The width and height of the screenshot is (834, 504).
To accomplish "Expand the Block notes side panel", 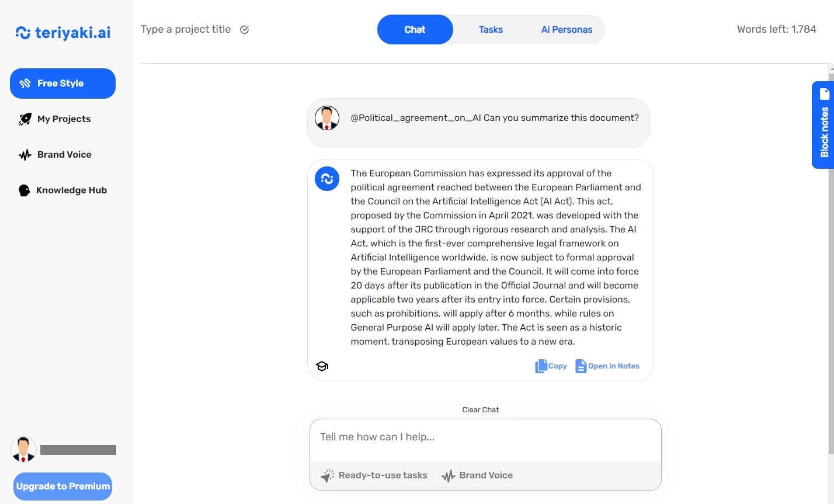I will 823,125.
